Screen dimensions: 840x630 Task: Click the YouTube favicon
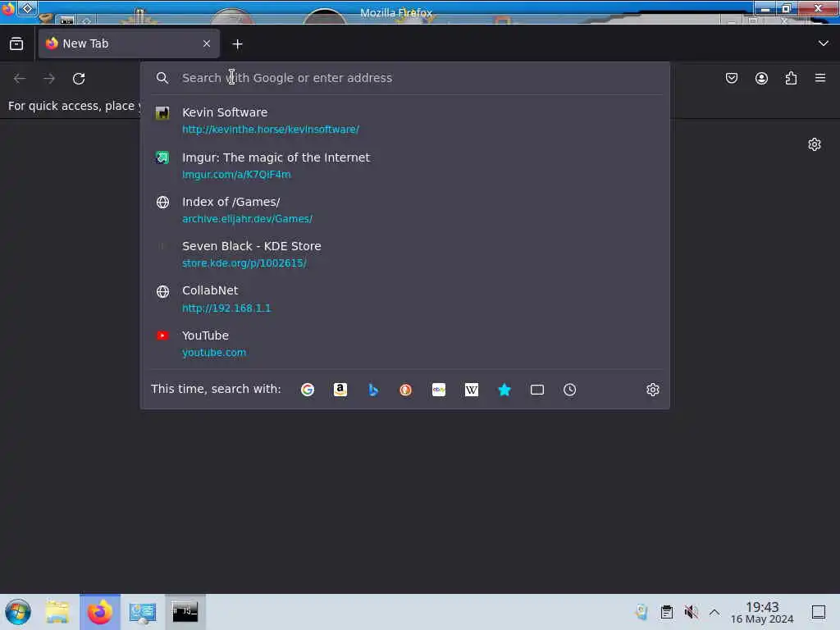coord(162,336)
